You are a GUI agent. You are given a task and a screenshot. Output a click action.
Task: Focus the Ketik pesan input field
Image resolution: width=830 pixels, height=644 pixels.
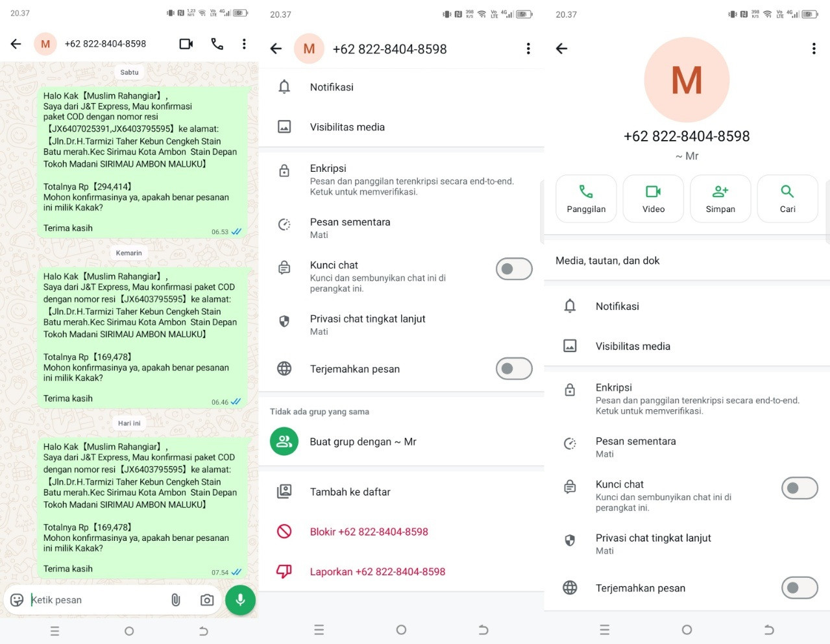pyautogui.click(x=97, y=600)
